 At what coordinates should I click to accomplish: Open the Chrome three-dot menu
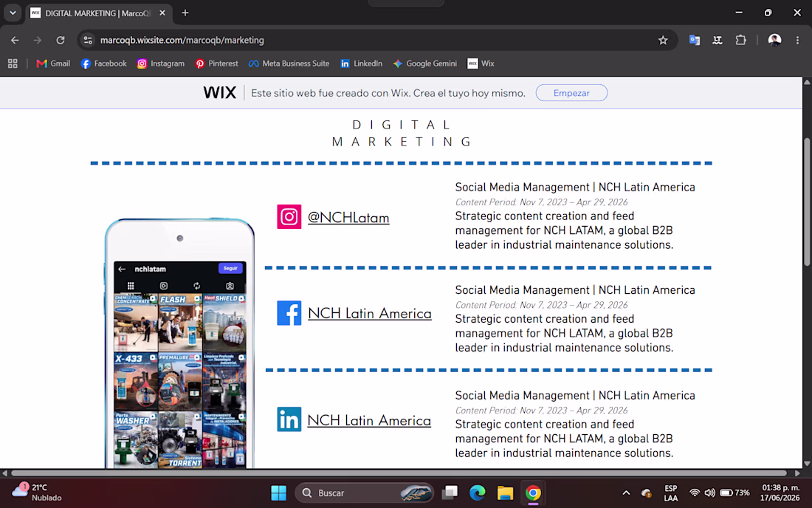coord(797,40)
